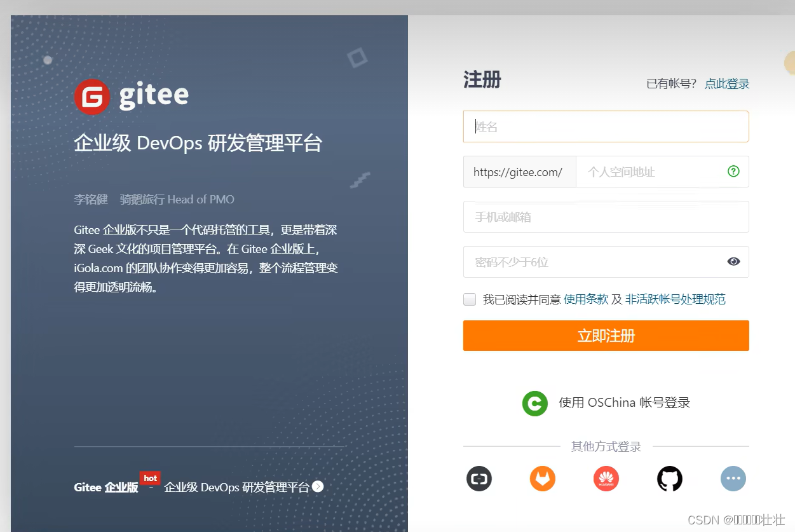Click the OSChina green logo icon
Image resolution: width=795 pixels, height=532 pixels.
point(535,403)
